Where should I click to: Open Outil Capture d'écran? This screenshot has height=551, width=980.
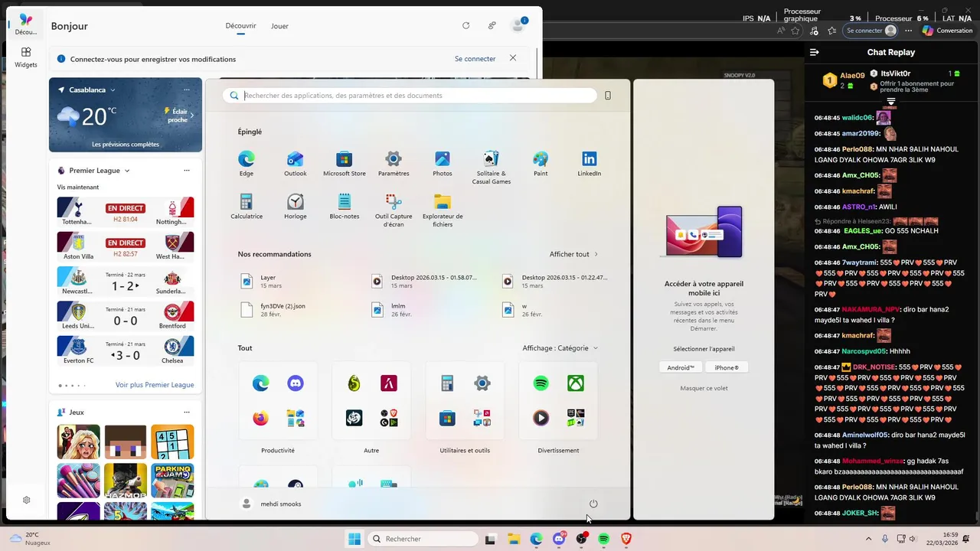394,210
